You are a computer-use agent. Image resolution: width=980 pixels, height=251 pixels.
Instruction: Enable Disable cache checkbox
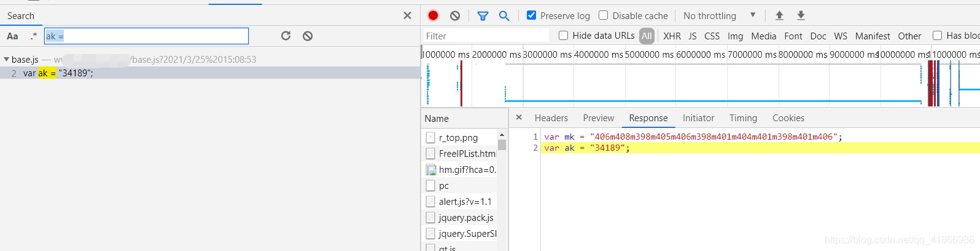coord(604,15)
